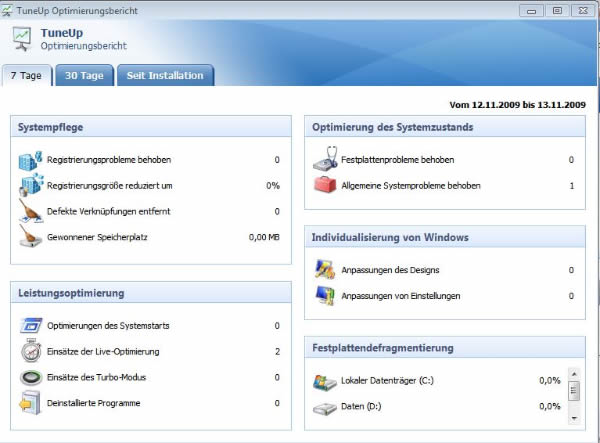Viewport: 600px width, 443px height.
Task: Click the Daten (D:) label
Action: click(361, 406)
